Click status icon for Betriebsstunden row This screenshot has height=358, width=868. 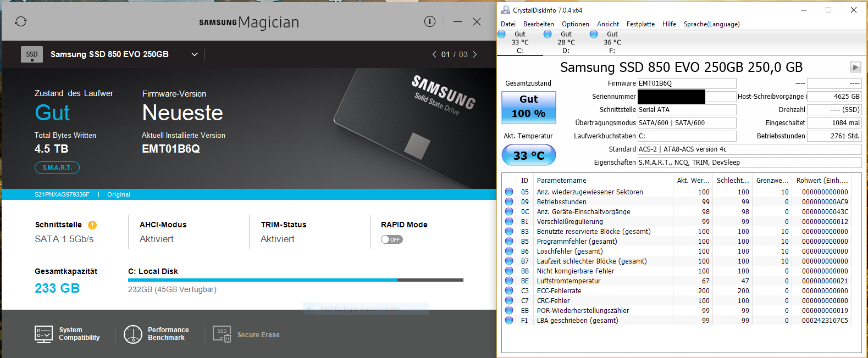[x=509, y=202]
